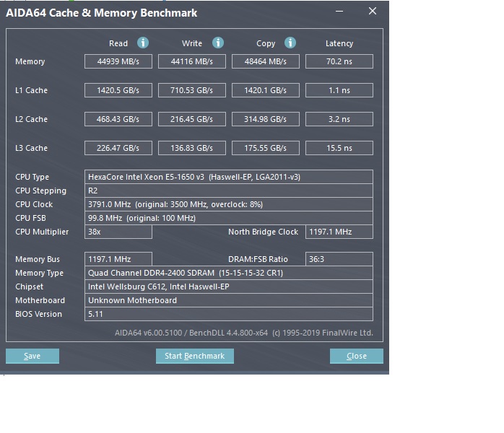Image resolution: width=504 pixels, height=433 pixels.
Task: Minimize the AIDA64 benchmark window
Action: [339, 12]
